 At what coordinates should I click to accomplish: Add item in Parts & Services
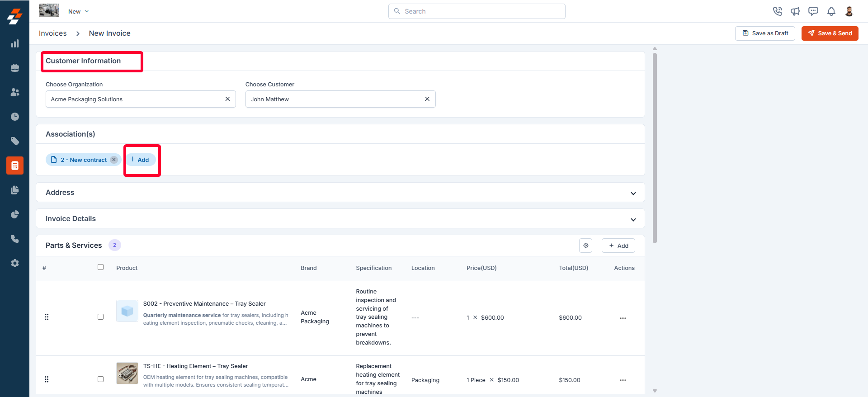coord(618,246)
